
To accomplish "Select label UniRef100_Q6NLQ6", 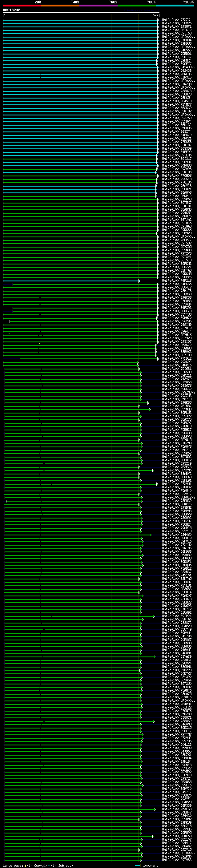I will point(176,74).
